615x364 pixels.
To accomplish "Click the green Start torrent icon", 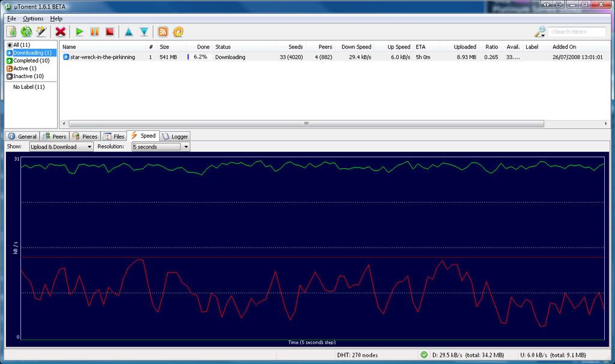I will click(79, 32).
